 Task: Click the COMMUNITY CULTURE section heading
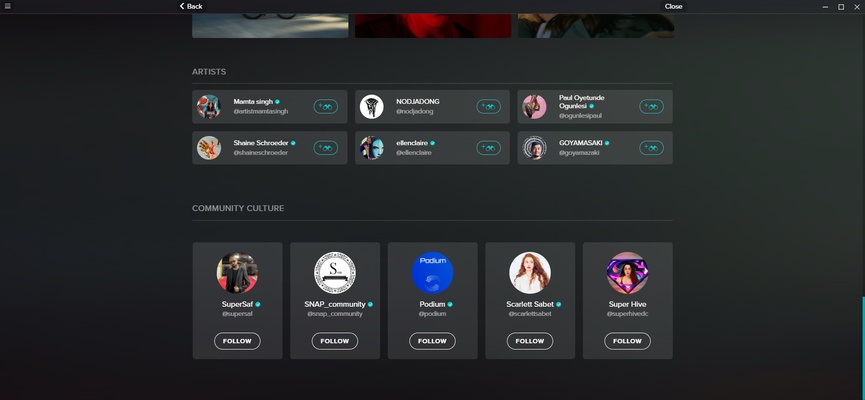click(238, 209)
